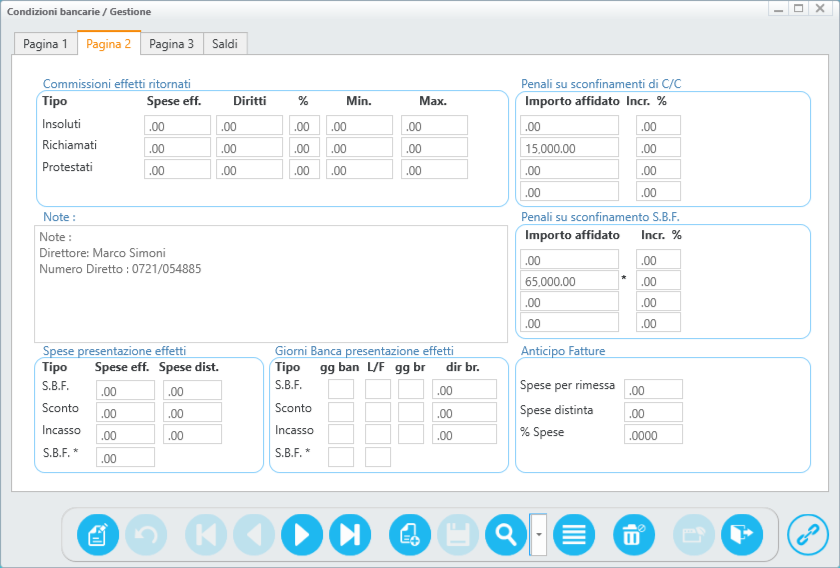
Task: Minimize the Condizioni bancarie window
Action: point(778,9)
